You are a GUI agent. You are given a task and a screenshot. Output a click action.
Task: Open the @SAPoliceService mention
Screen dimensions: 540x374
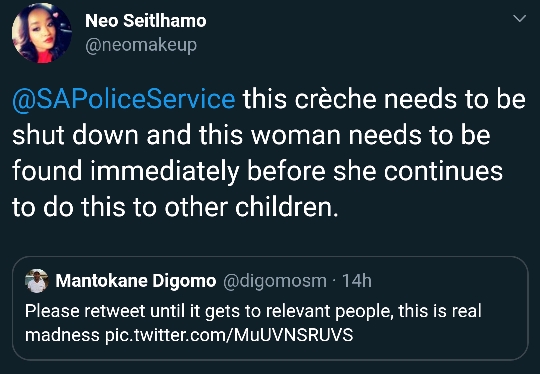[x=124, y=100]
